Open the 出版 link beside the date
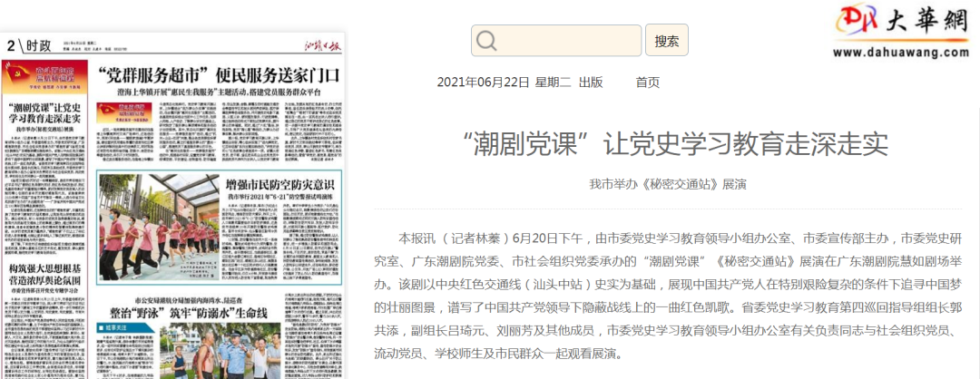The image size is (980, 379). 591,83
